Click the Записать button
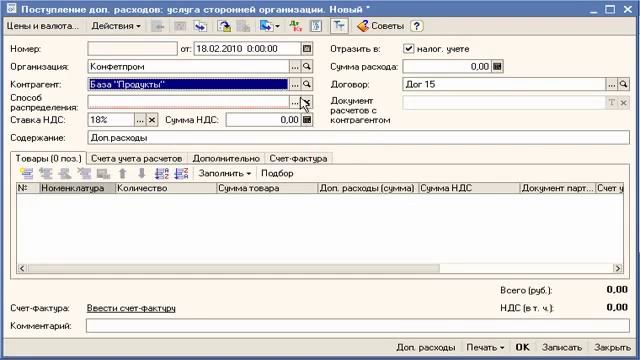Screen dimensions: 640x360 click(562, 347)
